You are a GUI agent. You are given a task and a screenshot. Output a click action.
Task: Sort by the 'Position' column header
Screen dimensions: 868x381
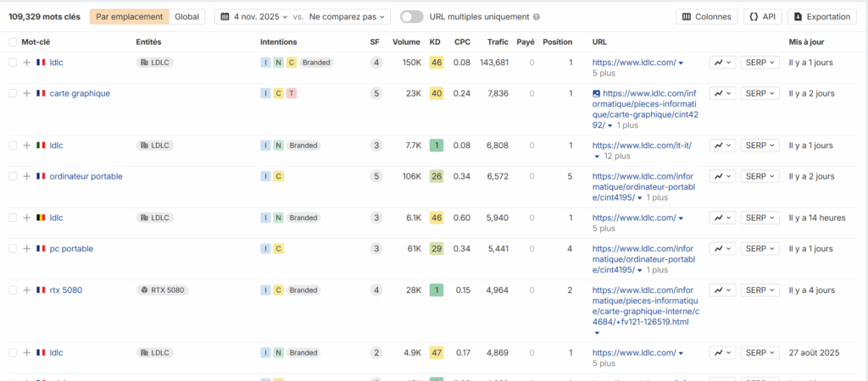tap(558, 41)
